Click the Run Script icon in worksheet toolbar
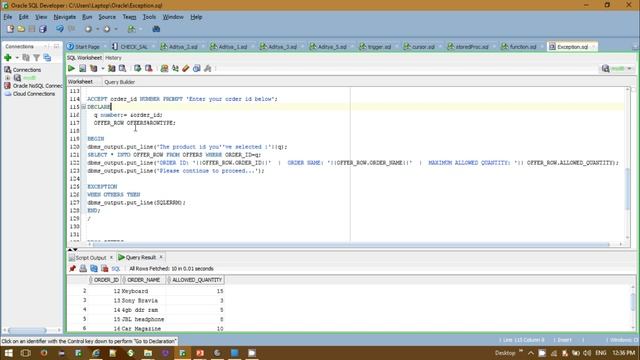The image size is (640, 360). click(82, 69)
